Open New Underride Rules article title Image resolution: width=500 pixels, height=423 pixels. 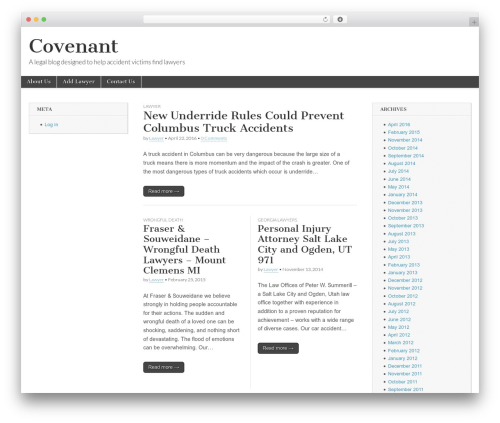click(x=243, y=122)
